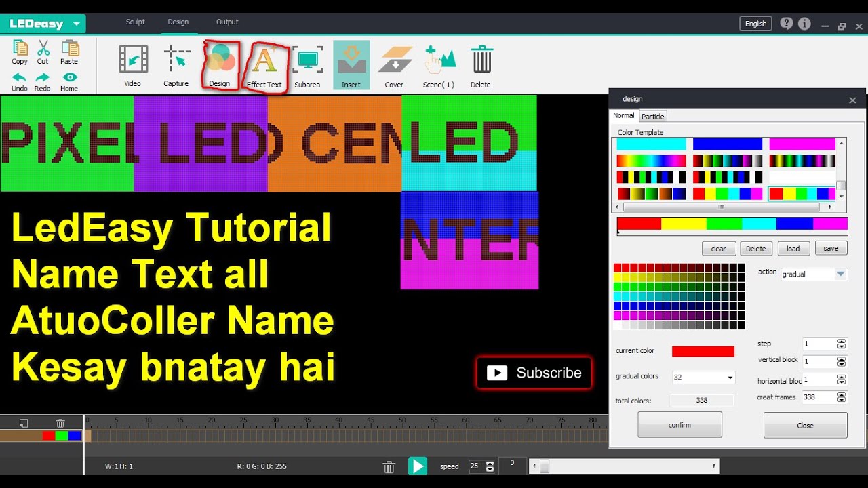Click the YouTube Subscribe button
The image size is (868, 488).
click(534, 373)
